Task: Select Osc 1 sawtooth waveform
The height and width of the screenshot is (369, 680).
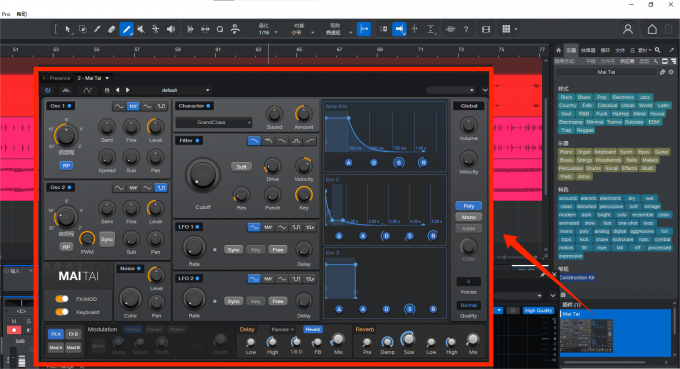Action: pyautogui.click(x=133, y=106)
